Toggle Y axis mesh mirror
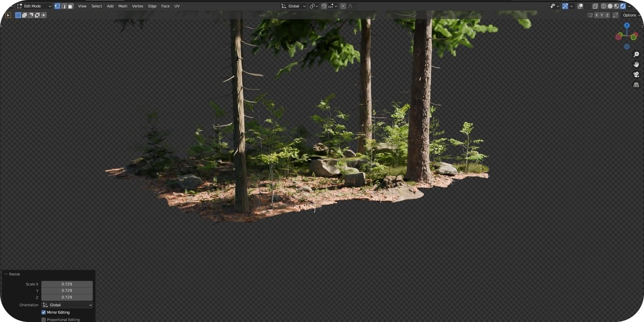644x322 pixels. pyautogui.click(x=602, y=15)
